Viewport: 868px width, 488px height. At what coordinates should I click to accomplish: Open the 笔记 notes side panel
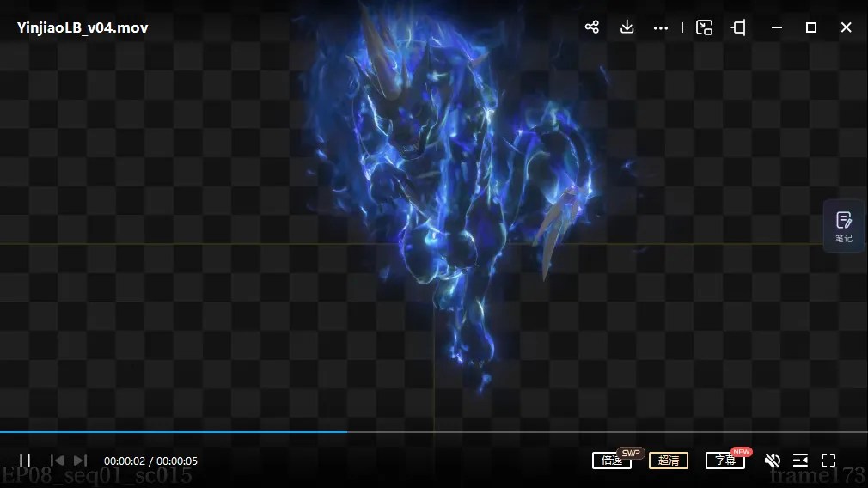coord(844,227)
